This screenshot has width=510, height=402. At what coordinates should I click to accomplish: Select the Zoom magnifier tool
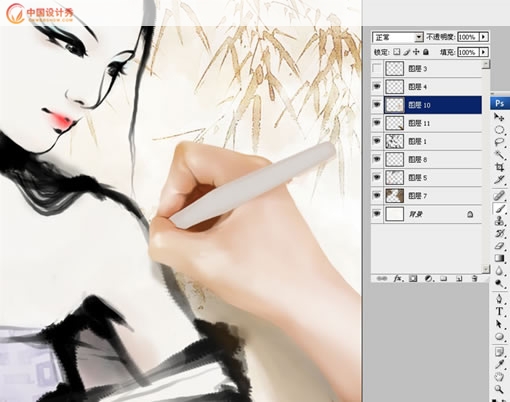pyautogui.click(x=499, y=389)
